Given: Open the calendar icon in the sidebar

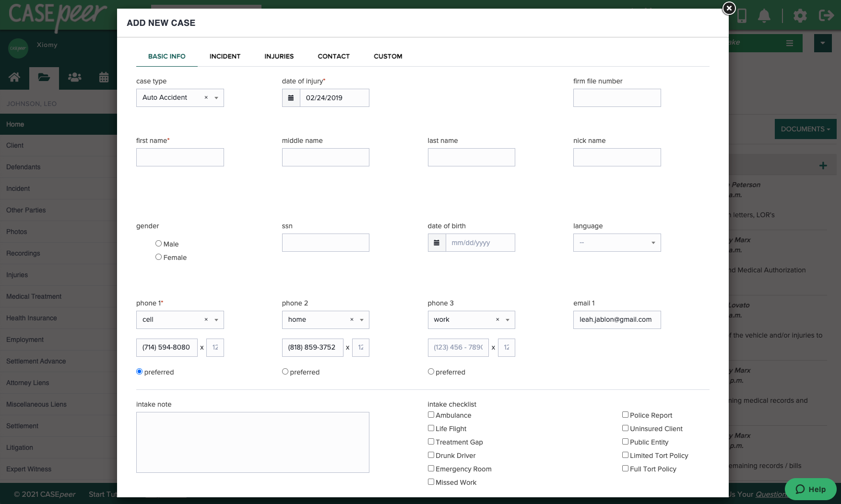Looking at the screenshot, I should tap(104, 77).
